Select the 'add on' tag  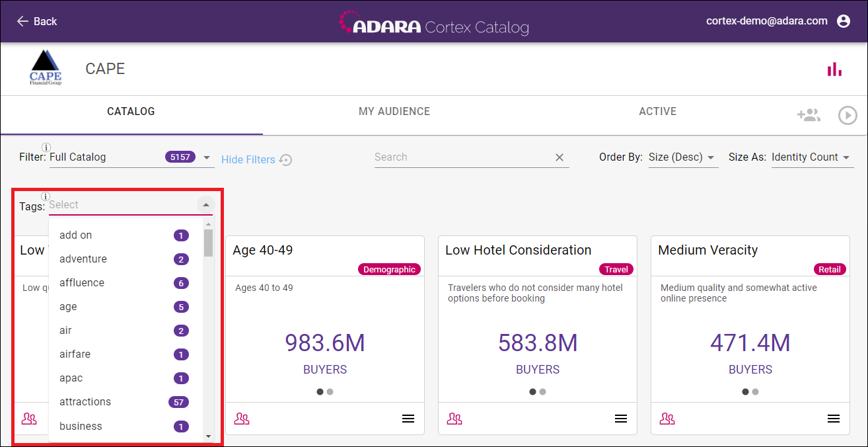point(126,235)
